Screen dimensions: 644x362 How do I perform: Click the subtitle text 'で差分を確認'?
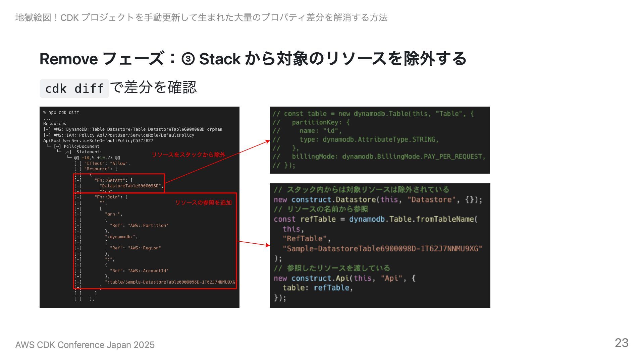153,87
